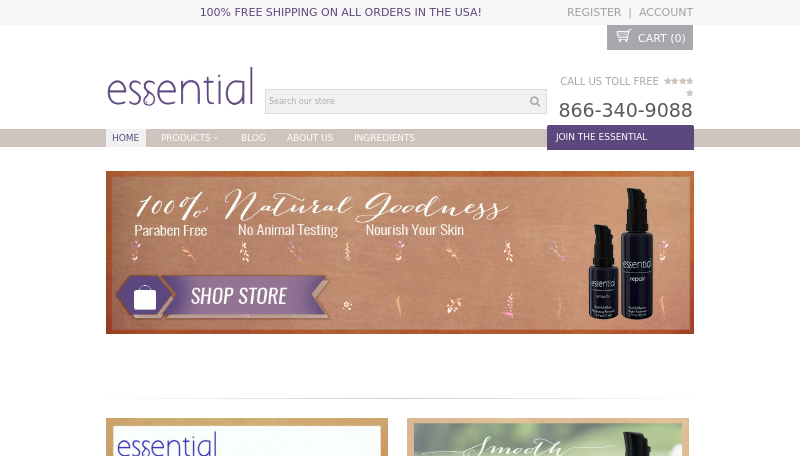Click the search magnifier icon
This screenshot has height=456, width=800.
pyautogui.click(x=535, y=102)
